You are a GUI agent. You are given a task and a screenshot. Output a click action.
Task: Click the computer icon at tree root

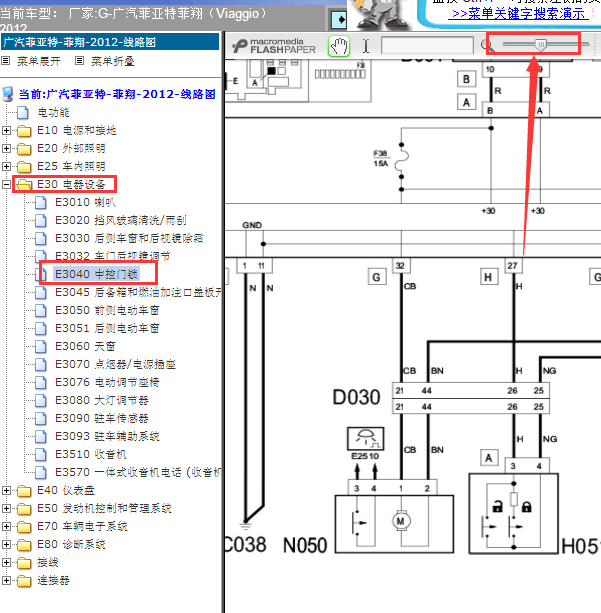[8, 94]
